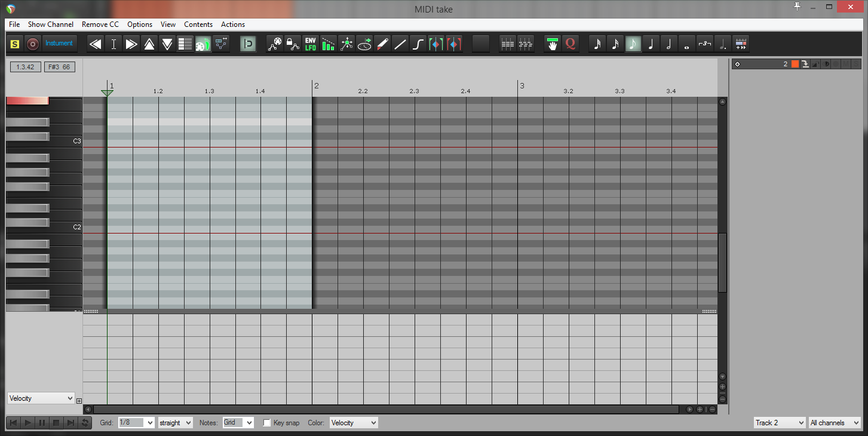Open the ENV LFO tool

[x=311, y=44]
